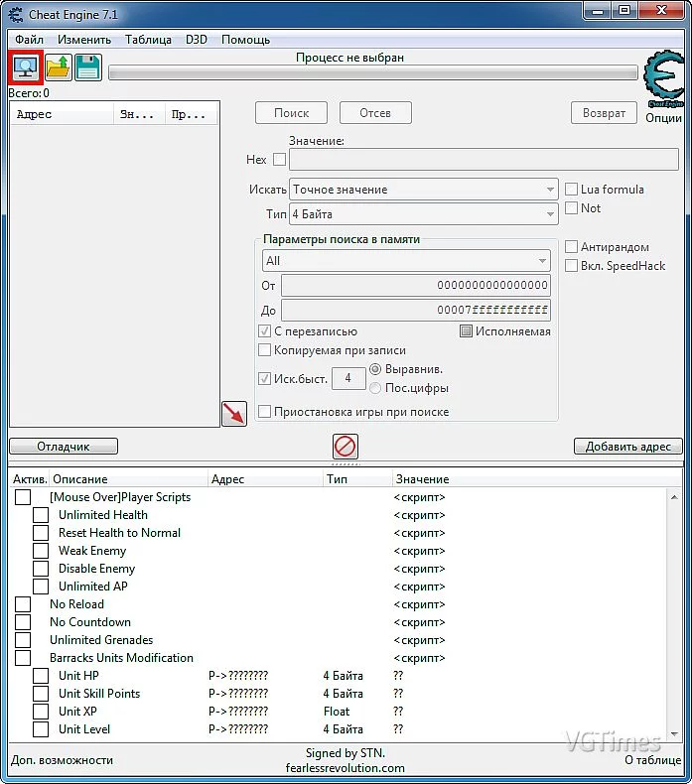Click the Поиск button
692x784 pixels.
pyautogui.click(x=291, y=113)
